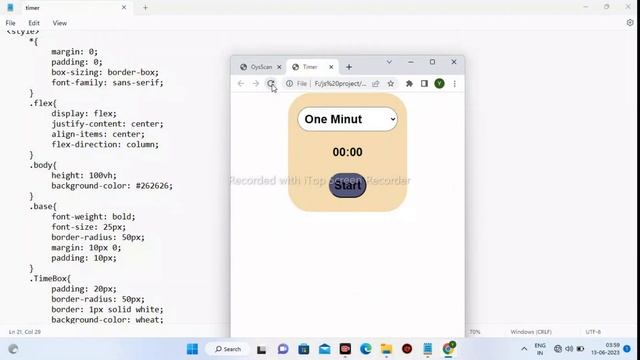View site information icon next to File

[x=289, y=83]
